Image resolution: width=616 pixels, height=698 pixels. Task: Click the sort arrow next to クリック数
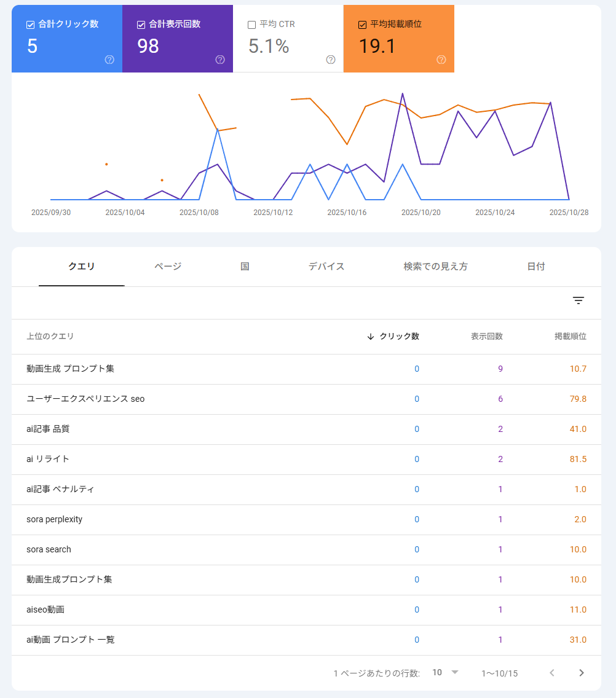(369, 337)
